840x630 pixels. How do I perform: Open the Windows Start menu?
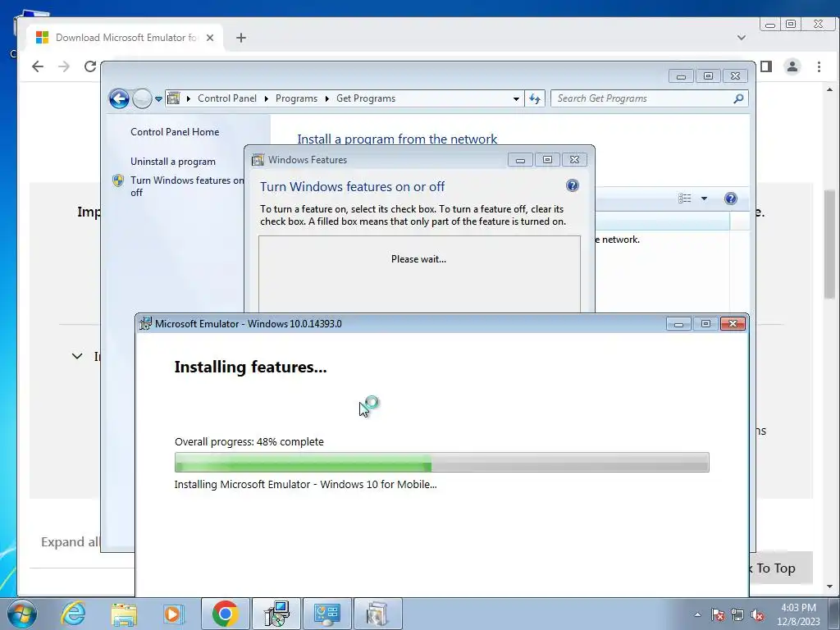pos(21,614)
